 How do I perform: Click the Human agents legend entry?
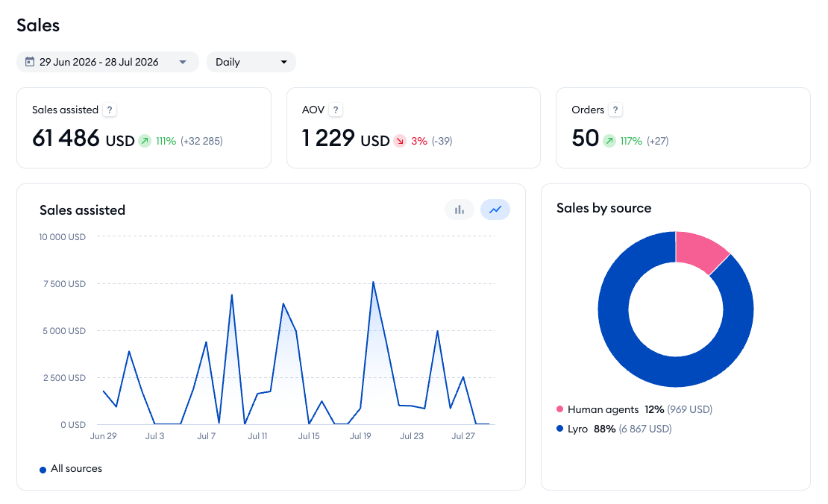[x=635, y=409]
